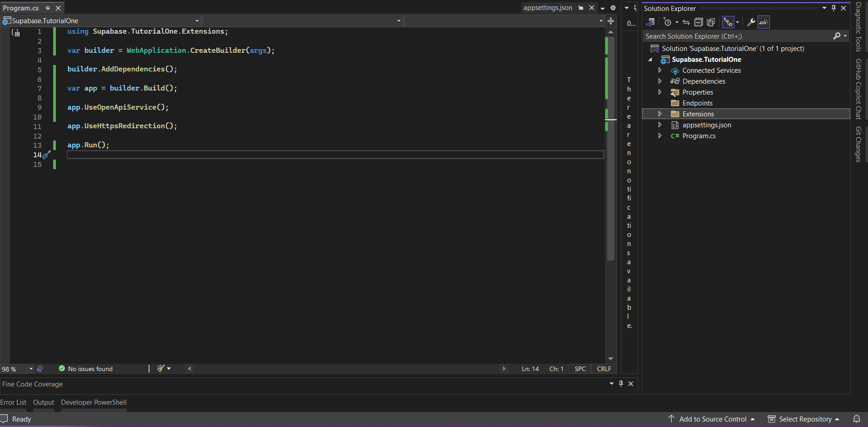Screen dimensions: 868x427
Task: Expand the Connected Services node
Action: (x=660, y=70)
